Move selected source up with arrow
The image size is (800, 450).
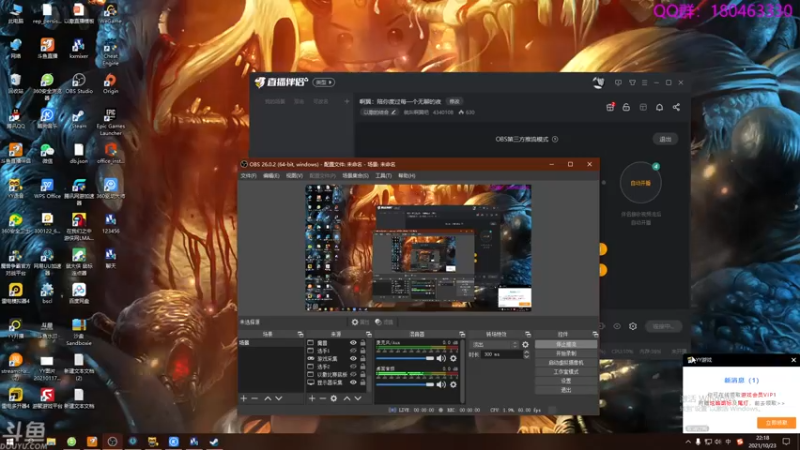pyautogui.click(x=347, y=398)
